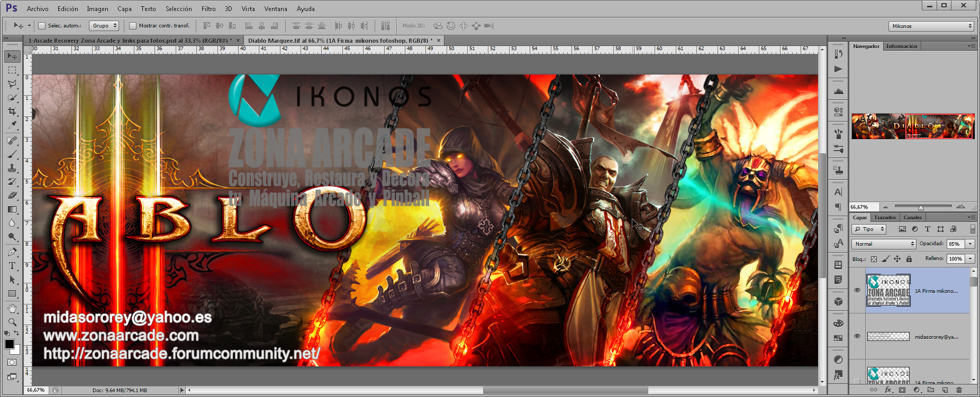Enable Mostrar contr. transf. checkbox

(133, 25)
